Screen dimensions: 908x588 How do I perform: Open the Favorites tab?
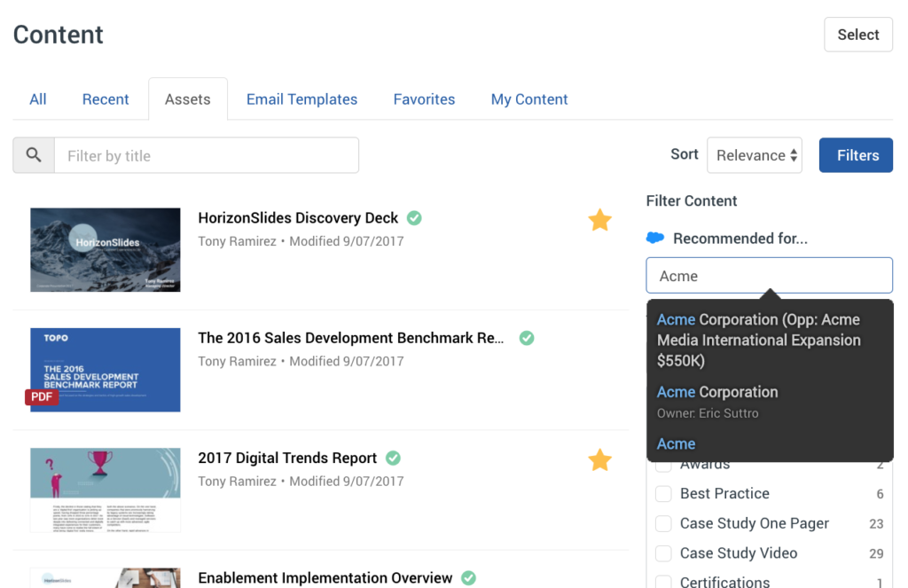pos(424,98)
